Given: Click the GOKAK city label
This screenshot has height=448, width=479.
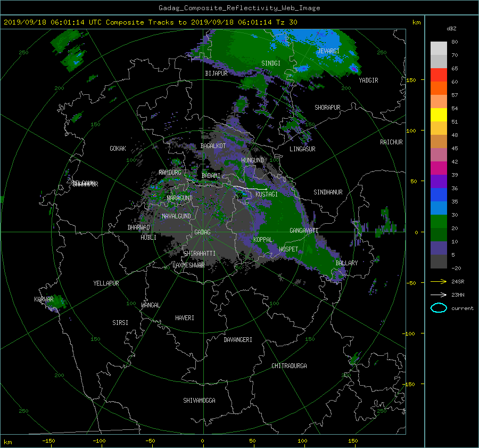Looking at the screenshot, I should [x=118, y=149].
